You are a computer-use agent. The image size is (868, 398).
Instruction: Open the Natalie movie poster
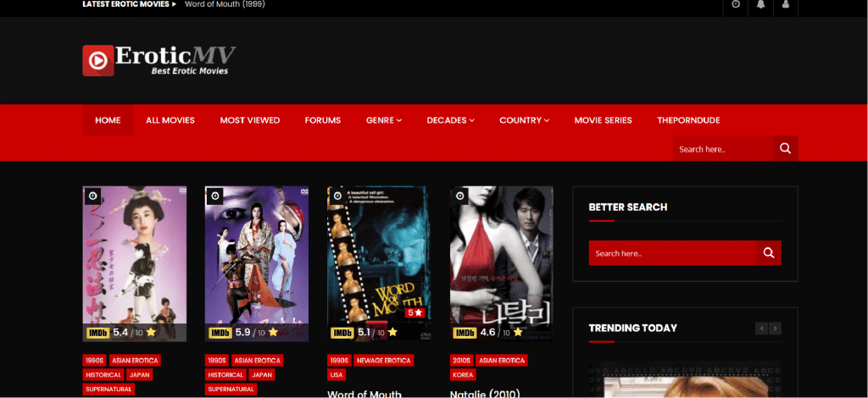tap(502, 263)
